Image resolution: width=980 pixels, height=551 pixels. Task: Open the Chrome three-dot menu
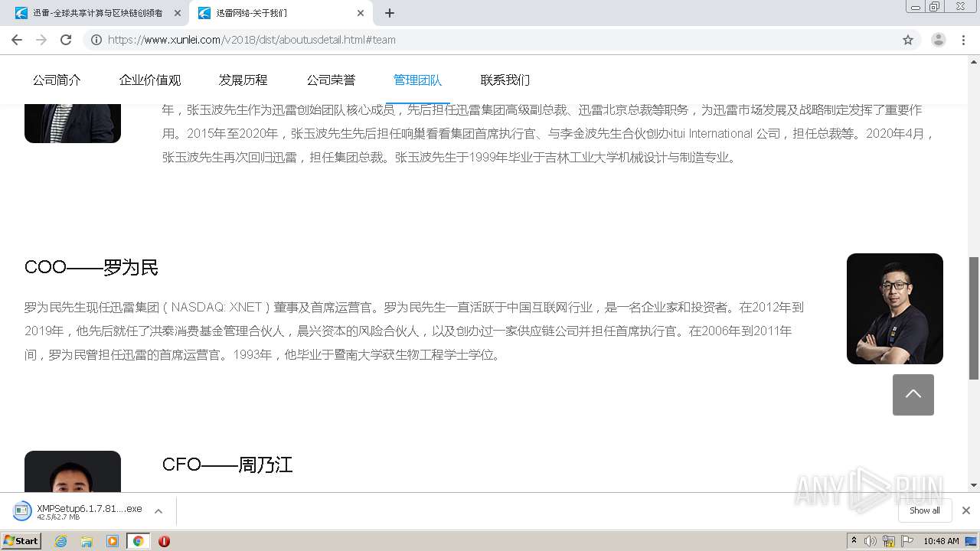click(x=964, y=40)
